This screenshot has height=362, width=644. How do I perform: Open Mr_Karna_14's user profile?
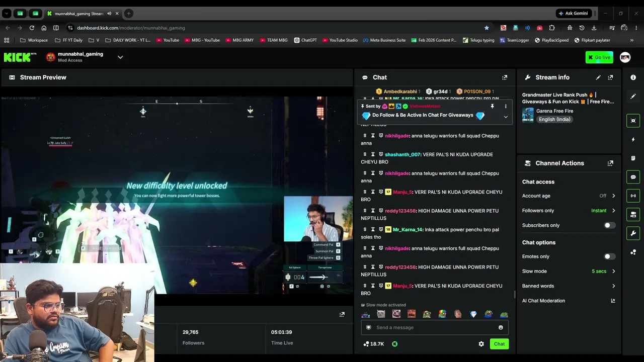point(408,230)
